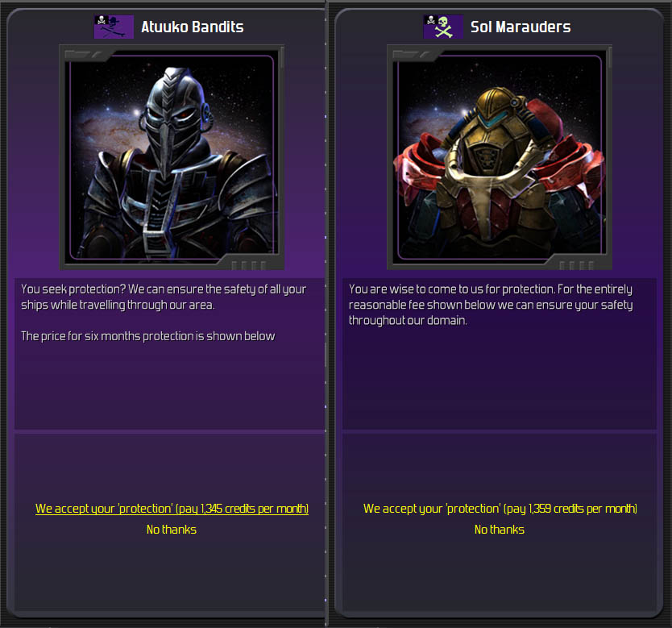Click Sol Marauders' 'You are wise' message

491,305
